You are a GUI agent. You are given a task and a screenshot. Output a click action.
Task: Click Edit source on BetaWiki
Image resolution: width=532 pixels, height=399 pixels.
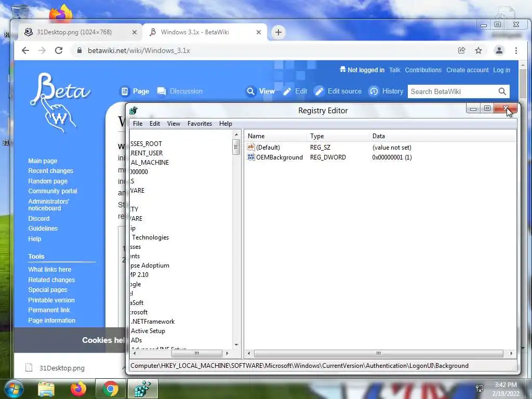[338, 91]
